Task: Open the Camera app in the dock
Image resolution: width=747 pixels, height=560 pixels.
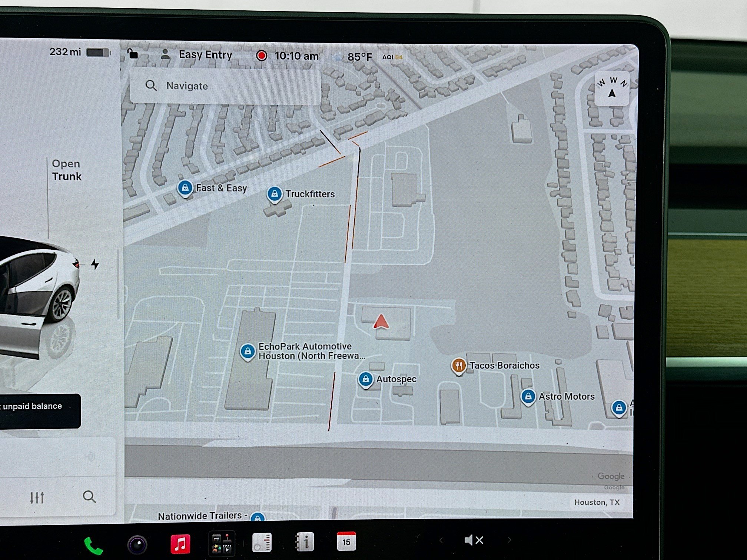Action: click(137, 545)
